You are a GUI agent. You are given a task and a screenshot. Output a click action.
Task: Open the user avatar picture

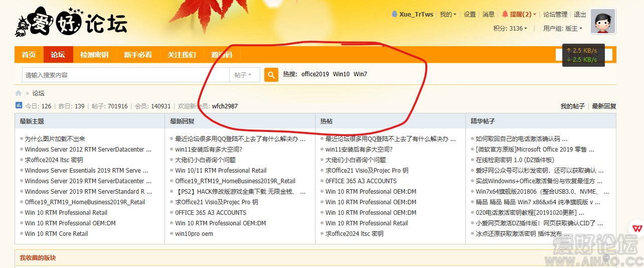point(603,22)
